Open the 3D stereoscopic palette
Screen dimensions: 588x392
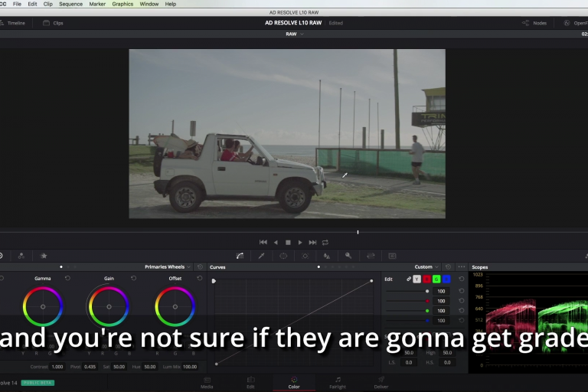[392, 256]
